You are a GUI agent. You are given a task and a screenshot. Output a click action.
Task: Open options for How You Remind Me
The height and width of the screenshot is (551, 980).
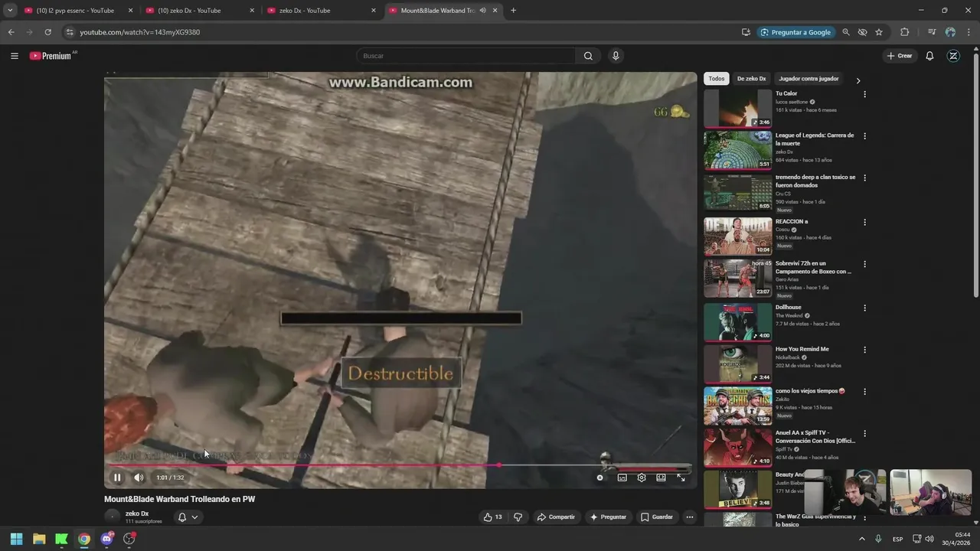point(865,350)
